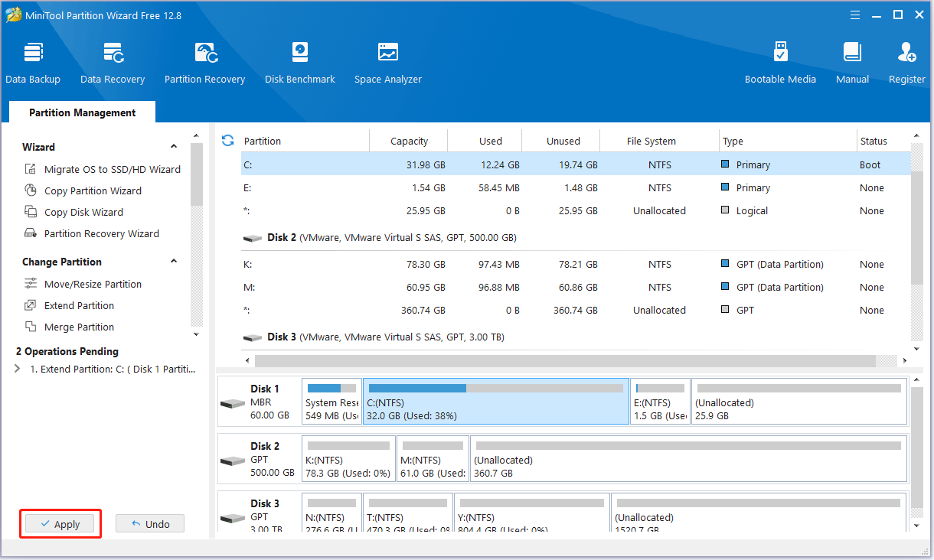Open the Data Backup tool

(33, 63)
